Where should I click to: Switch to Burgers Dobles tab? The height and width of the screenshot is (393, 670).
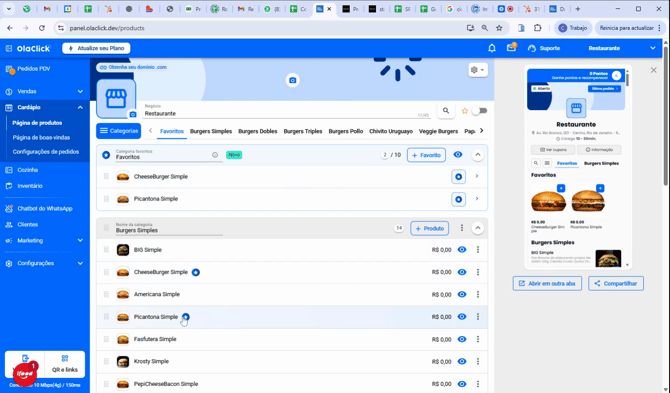[258, 131]
